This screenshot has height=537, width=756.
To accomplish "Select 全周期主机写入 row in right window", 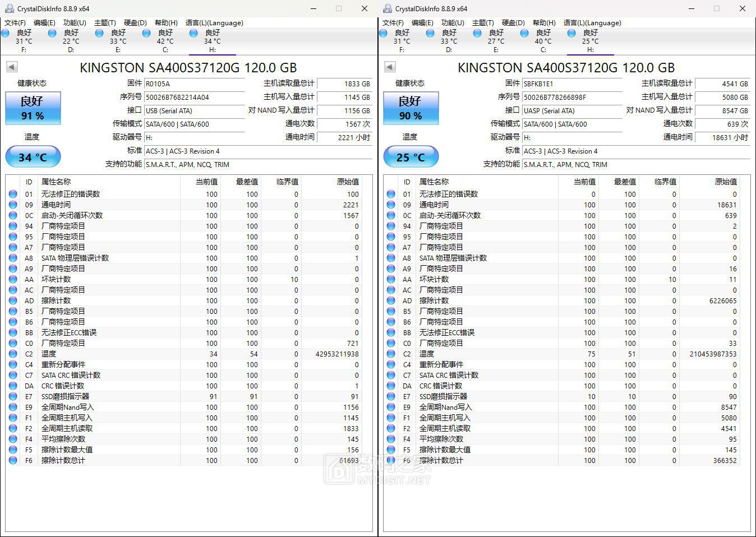I will [x=562, y=418].
